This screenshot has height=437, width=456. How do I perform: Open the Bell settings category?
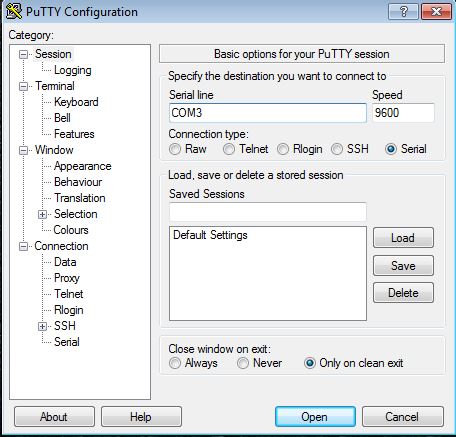click(x=62, y=118)
